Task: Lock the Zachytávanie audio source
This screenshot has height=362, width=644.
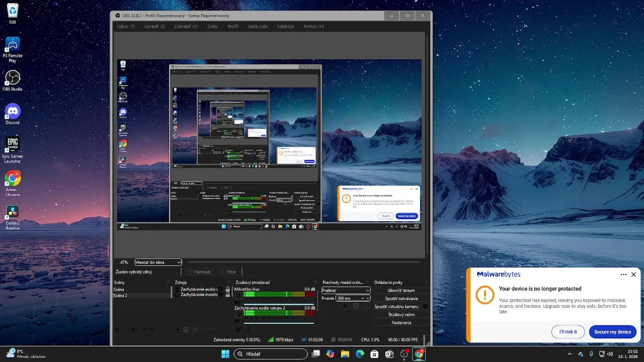Action: [x=227, y=289]
